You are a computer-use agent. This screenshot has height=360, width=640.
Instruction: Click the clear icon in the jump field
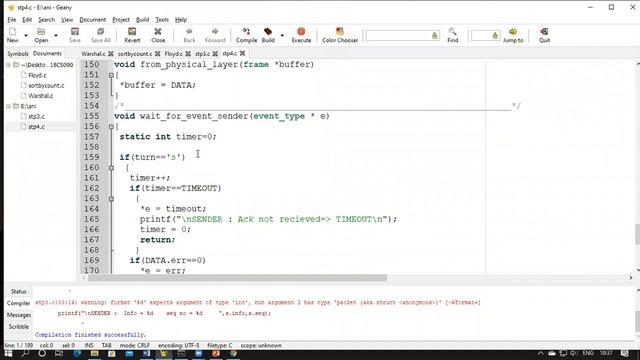[x=495, y=36]
